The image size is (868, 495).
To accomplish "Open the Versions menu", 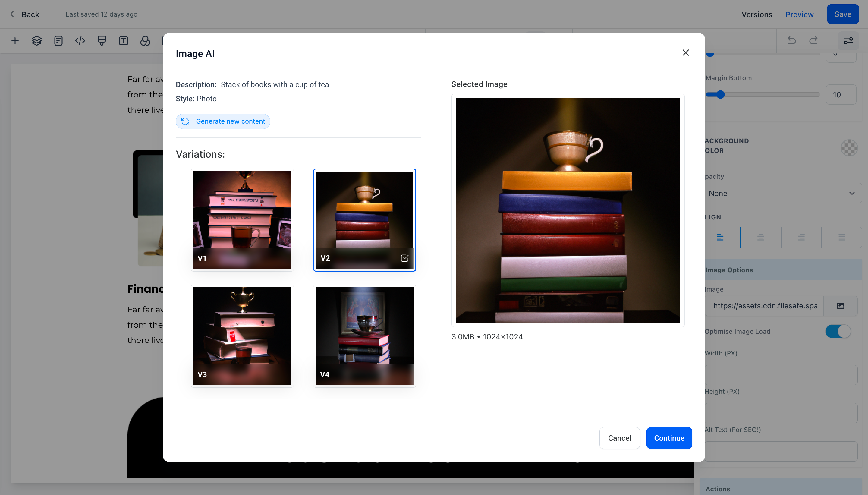I will tap(756, 14).
